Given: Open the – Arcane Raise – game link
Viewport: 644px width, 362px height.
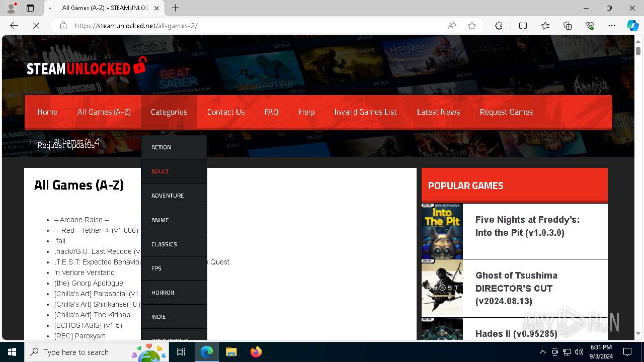Looking at the screenshot, I should click(x=82, y=220).
